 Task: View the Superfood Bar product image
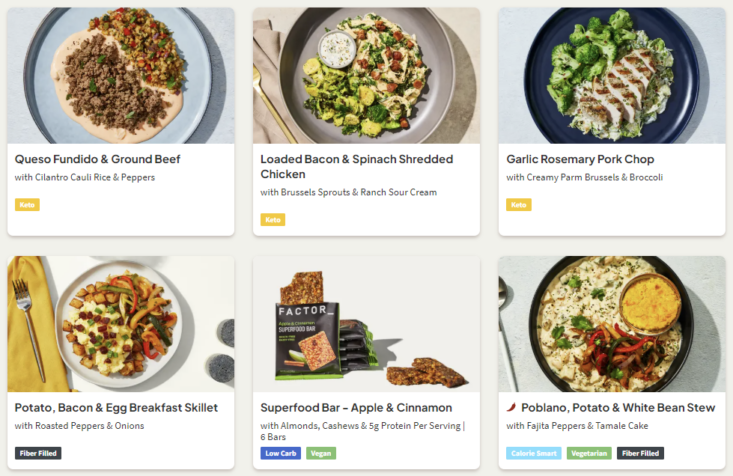point(366,324)
